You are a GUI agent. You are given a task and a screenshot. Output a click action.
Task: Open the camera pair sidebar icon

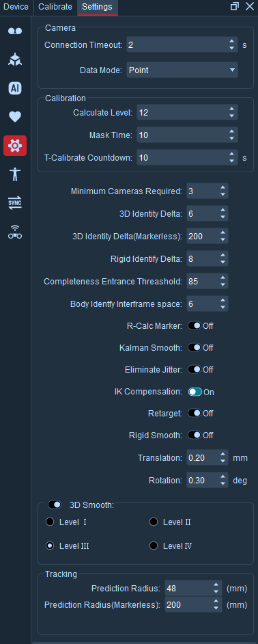coord(15,31)
